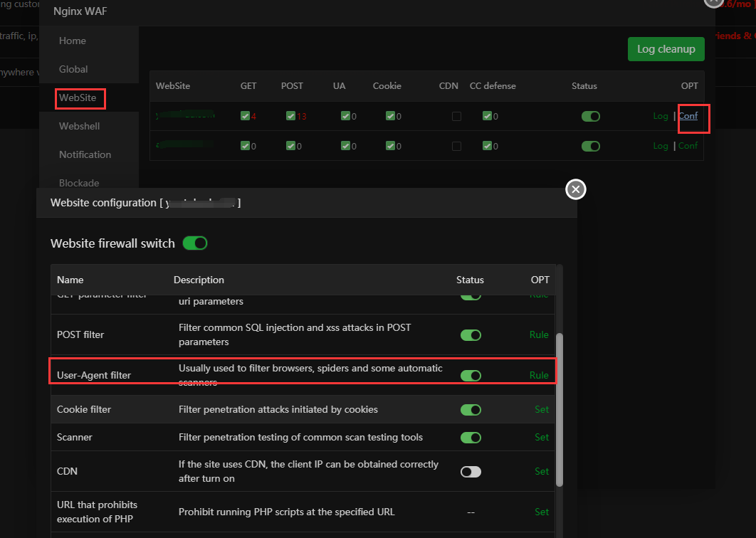The image size is (756, 538).
Task: Turn off the User-Agent filter toggle
Action: [471, 376]
